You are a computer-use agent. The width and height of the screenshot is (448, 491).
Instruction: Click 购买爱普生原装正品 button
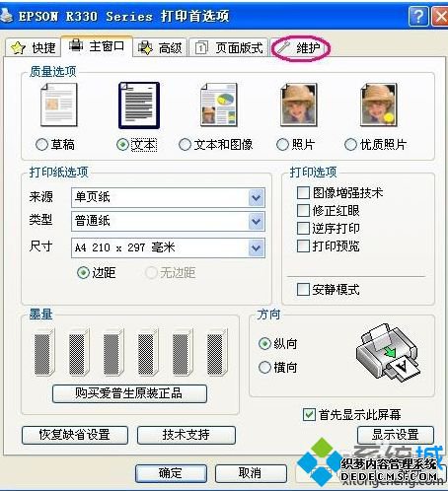[129, 393]
